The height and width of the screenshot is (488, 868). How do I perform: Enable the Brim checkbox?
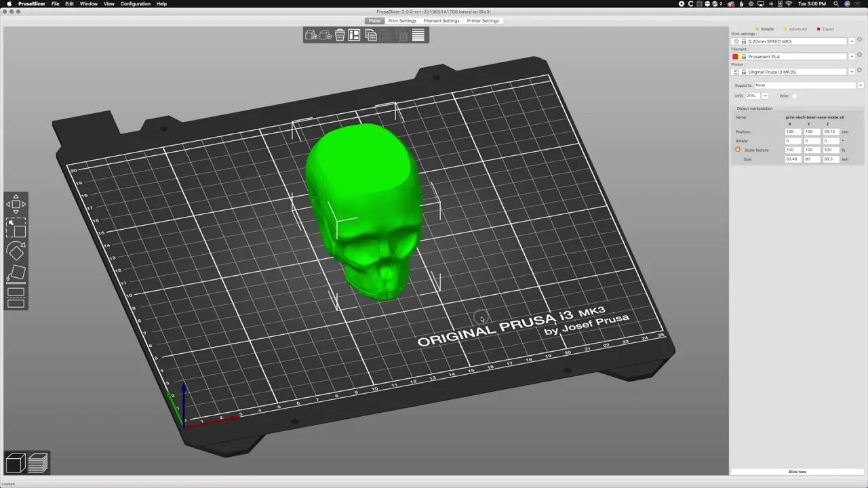tap(794, 96)
